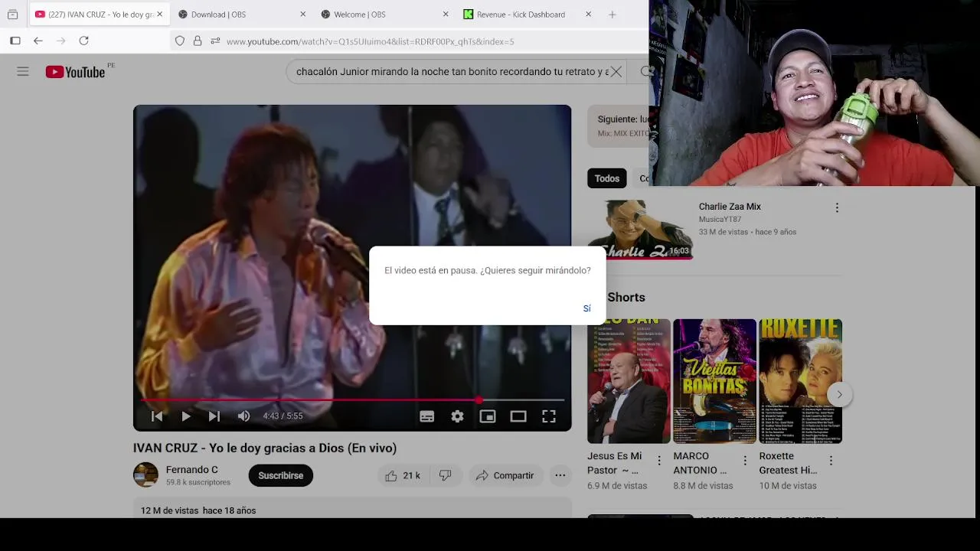Click the video title IVAN CRUZ text

[265, 448]
